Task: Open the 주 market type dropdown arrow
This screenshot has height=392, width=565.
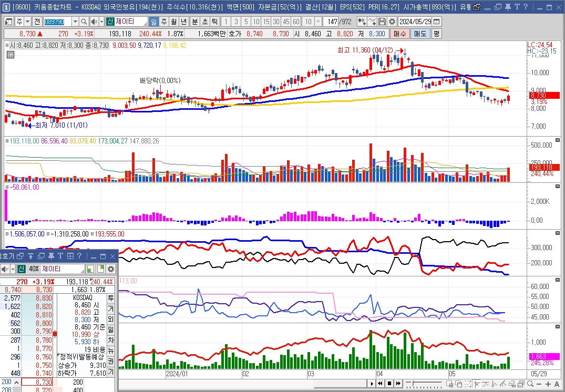Action: tap(28, 22)
